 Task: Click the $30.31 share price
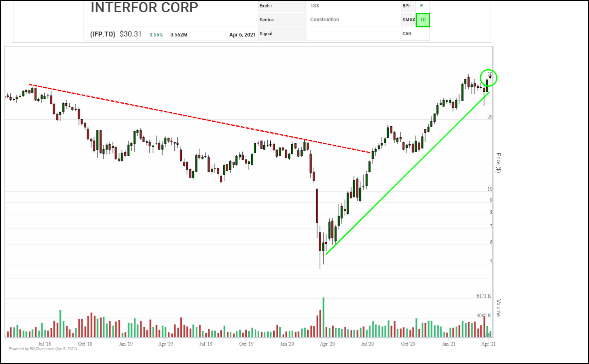[x=130, y=34]
